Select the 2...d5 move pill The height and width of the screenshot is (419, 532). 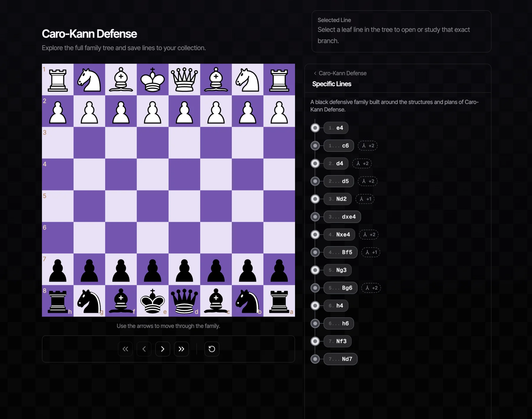click(339, 181)
